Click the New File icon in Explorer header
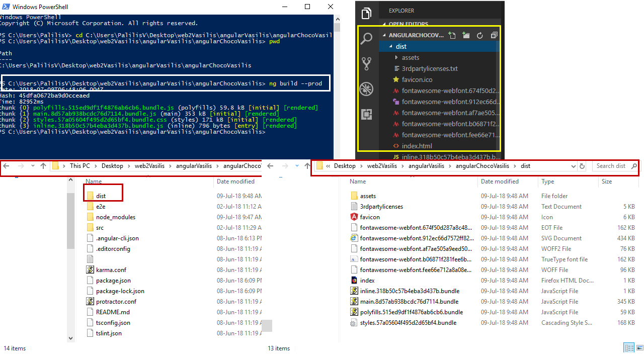The height and width of the screenshot is (362, 644). (x=452, y=35)
